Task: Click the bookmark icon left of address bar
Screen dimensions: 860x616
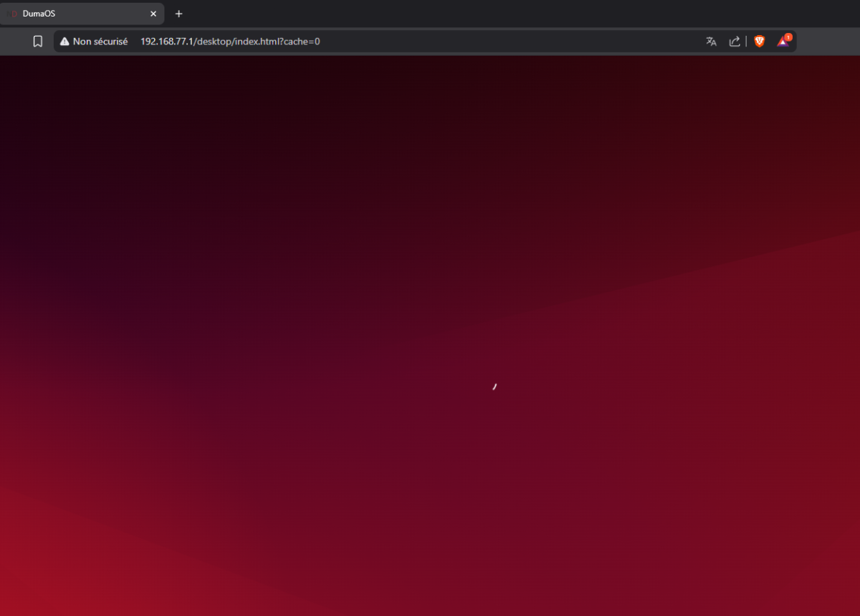Action: [38, 42]
